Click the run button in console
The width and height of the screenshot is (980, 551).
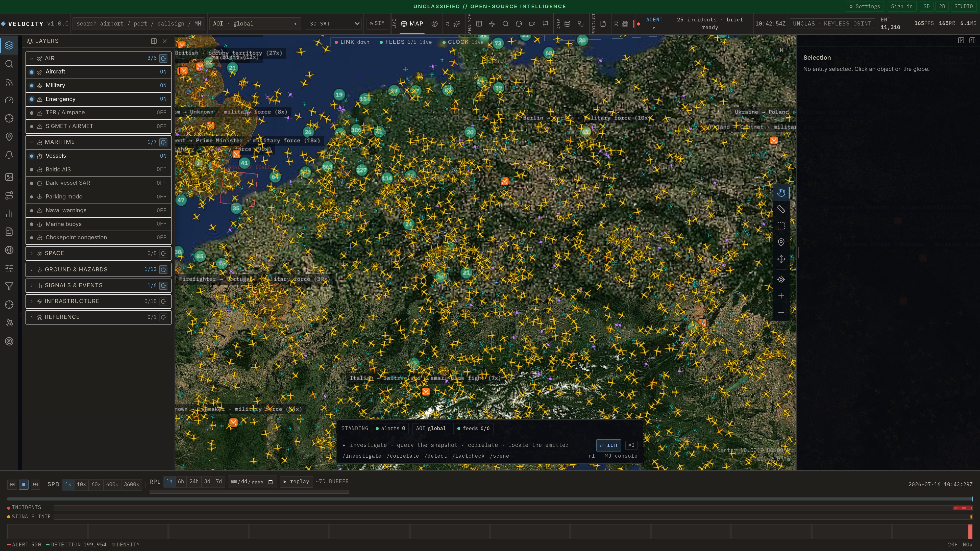[x=608, y=445]
